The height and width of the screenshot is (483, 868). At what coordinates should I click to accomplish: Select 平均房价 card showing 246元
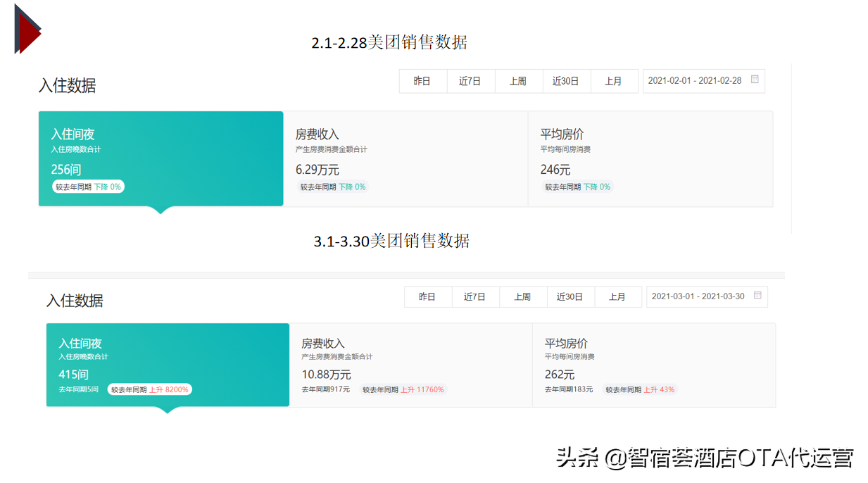tap(650, 158)
